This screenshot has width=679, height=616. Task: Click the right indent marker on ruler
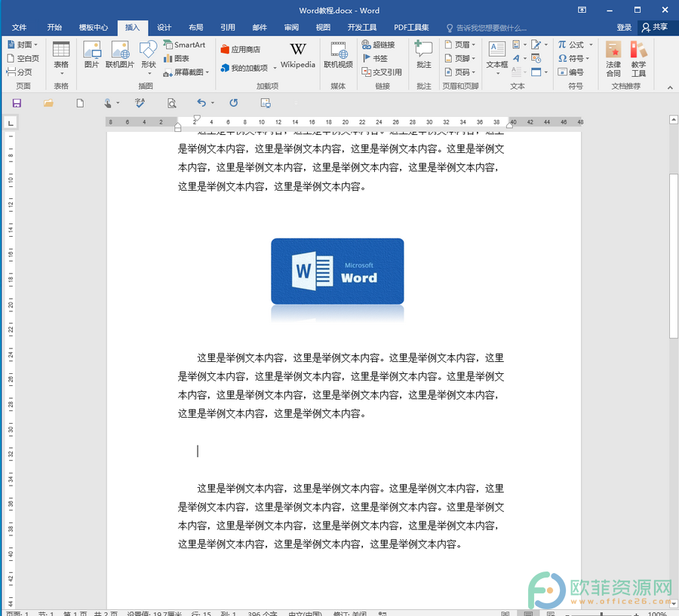[510, 124]
